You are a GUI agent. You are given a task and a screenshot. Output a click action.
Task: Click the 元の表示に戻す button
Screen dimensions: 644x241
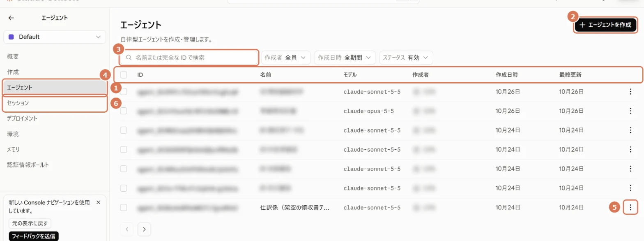30,224
